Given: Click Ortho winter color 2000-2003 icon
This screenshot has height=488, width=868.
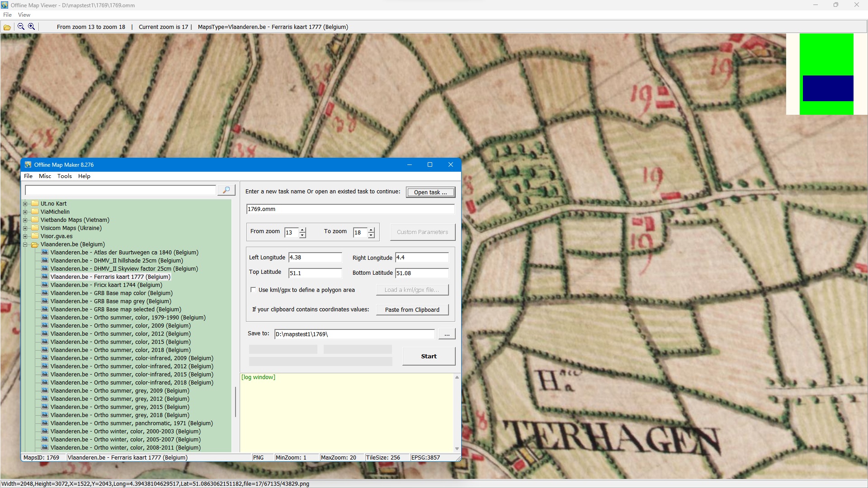Looking at the screenshot, I should tap(45, 431).
